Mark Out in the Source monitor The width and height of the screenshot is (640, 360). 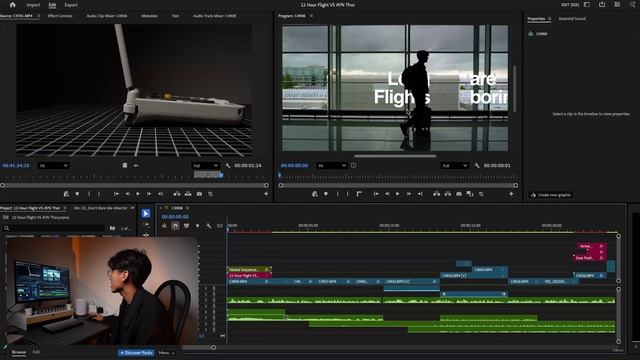click(99, 194)
